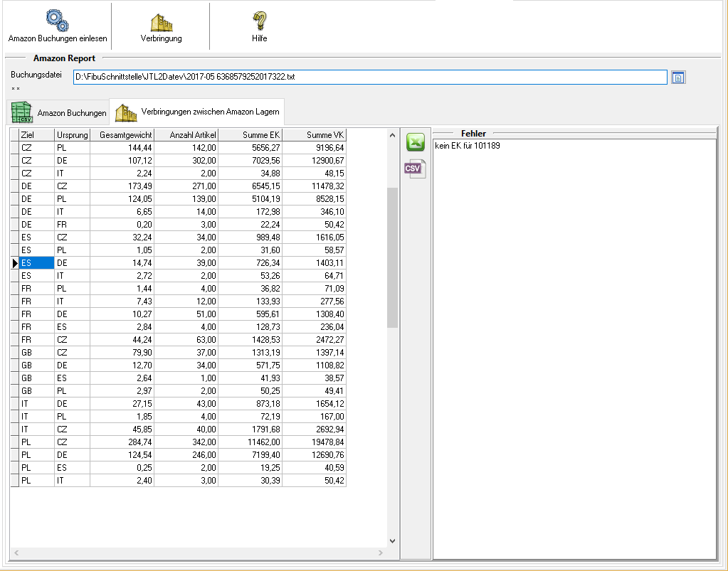Open Hilfe question mark icon
This screenshot has width=728, height=571.
pyautogui.click(x=259, y=20)
